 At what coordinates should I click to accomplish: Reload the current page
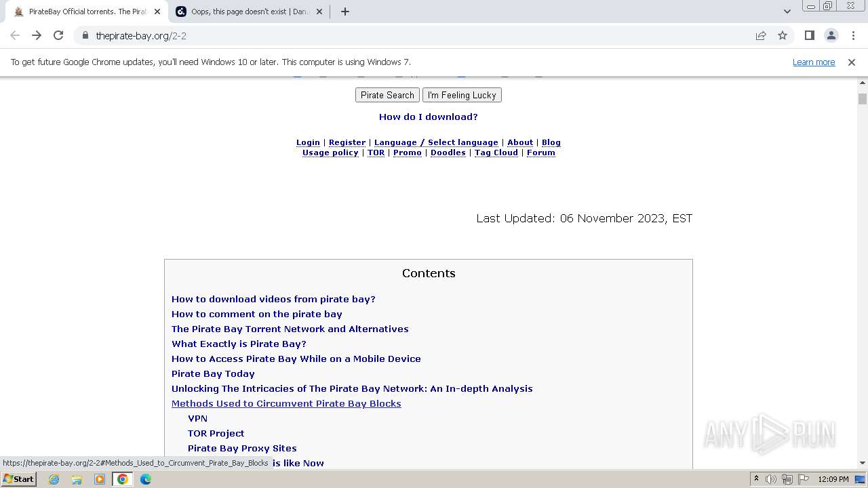[58, 35]
